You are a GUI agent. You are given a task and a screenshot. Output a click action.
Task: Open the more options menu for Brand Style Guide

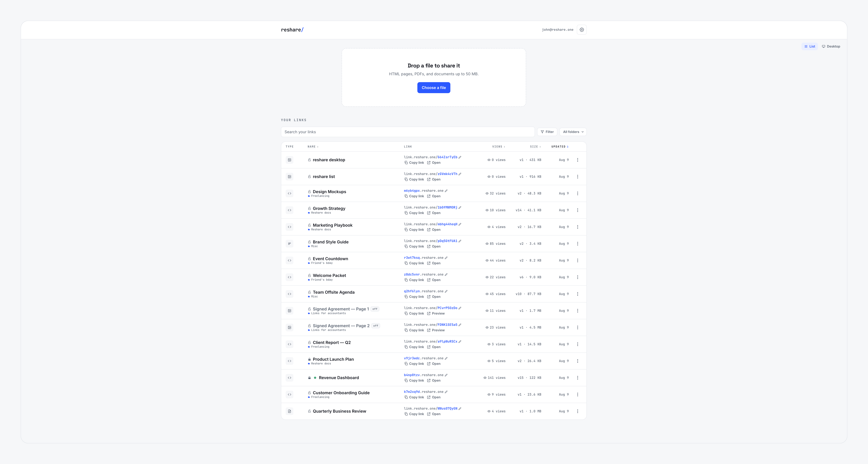(x=578, y=244)
